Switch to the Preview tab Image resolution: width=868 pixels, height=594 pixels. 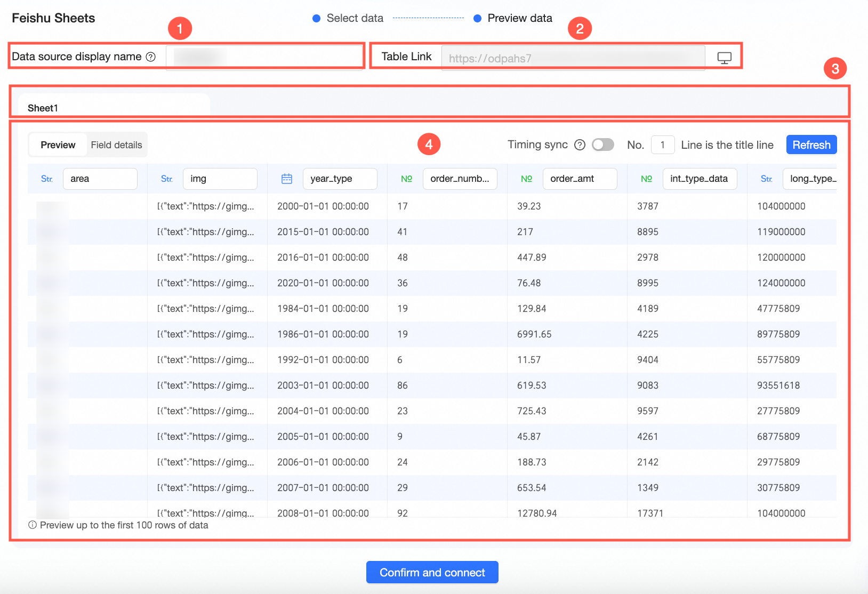[58, 145]
